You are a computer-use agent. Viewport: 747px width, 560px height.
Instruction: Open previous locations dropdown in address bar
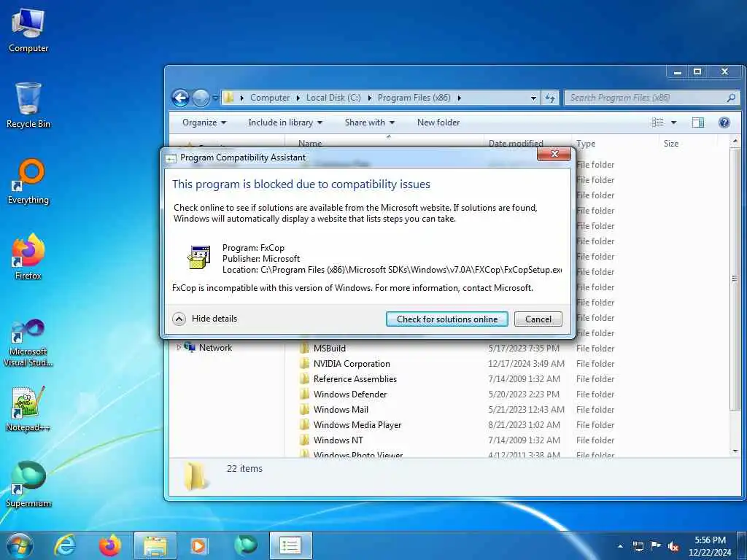(533, 98)
